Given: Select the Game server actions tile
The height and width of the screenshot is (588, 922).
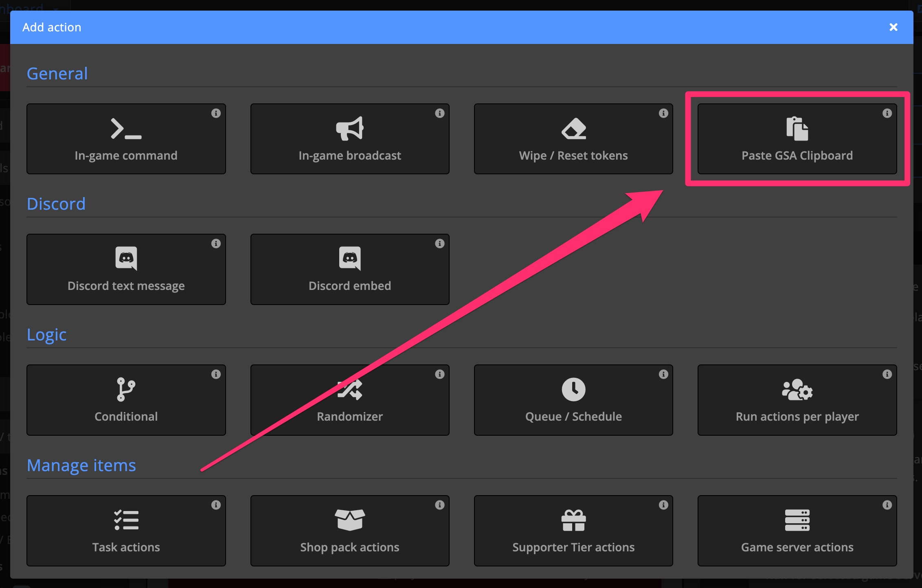Looking at the screenshot, I should [x=797, y=531].
